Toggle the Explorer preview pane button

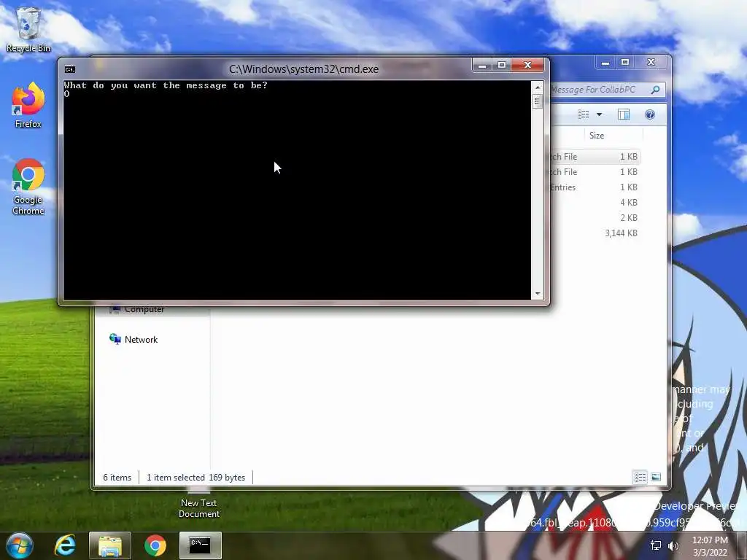tap(624, 114)
